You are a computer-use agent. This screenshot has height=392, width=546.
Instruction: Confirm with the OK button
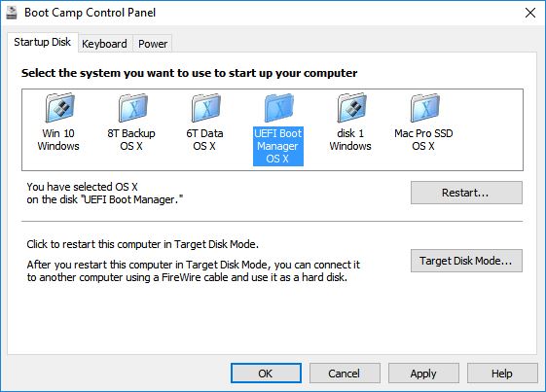[266, 374]
